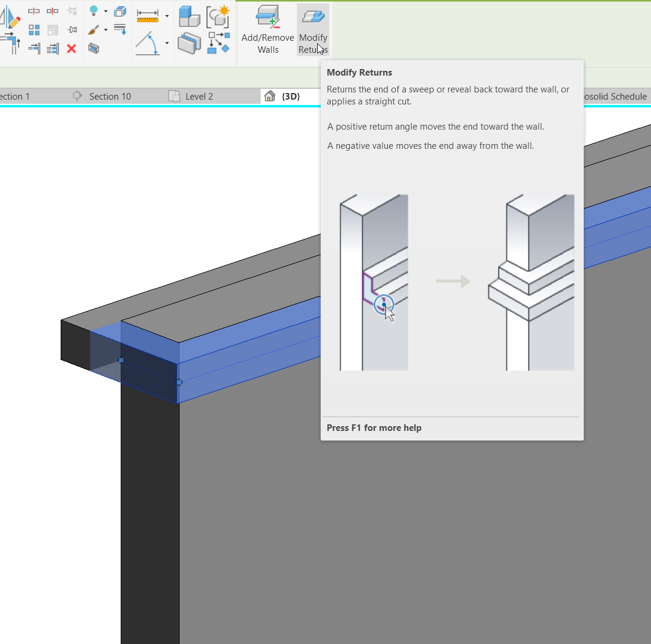Expand the angle tool dropdown
The image size is (651, 644).
coord(167,42)
